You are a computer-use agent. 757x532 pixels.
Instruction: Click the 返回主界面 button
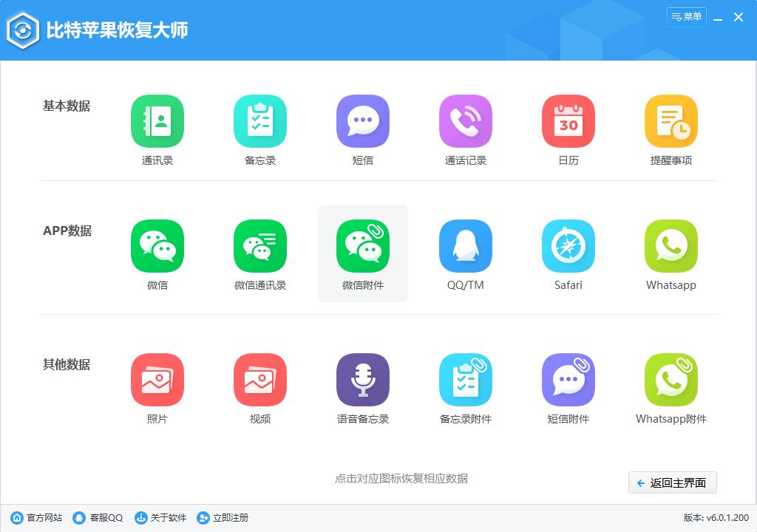point(672,482)
